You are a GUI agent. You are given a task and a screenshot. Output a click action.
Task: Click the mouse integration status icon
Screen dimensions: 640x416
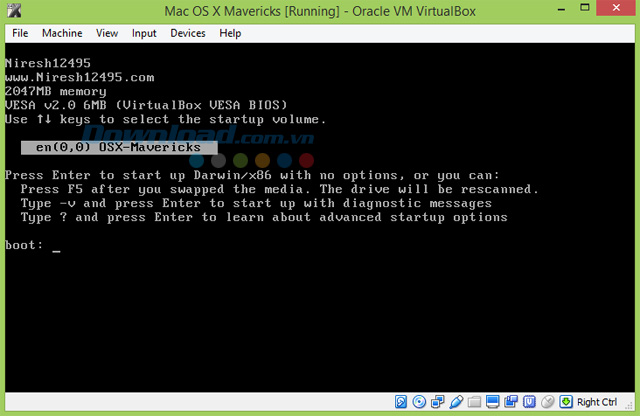548,402
